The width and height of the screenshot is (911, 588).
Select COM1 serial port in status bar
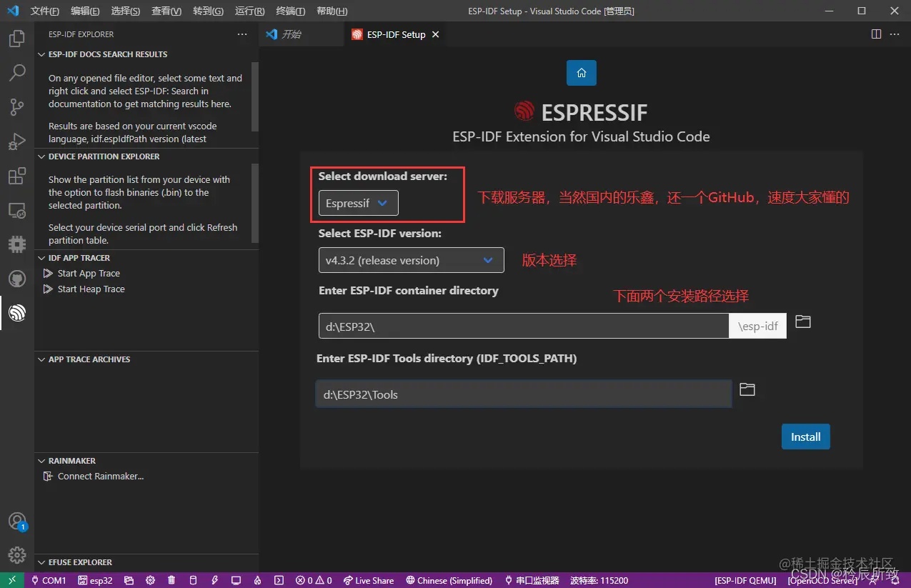click(x=49, y=580)
